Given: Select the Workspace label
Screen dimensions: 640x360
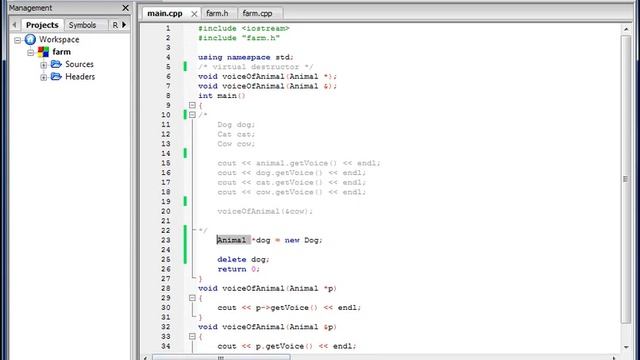Looking at the screenshot, I should [x=59, y=40].
